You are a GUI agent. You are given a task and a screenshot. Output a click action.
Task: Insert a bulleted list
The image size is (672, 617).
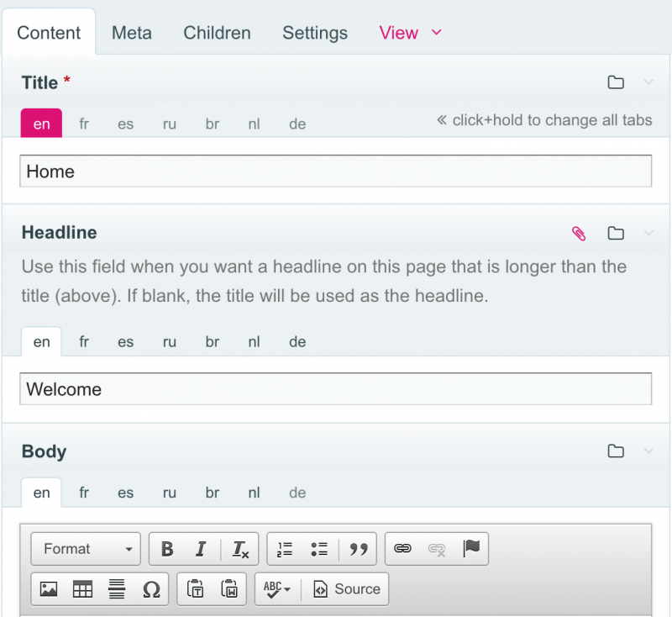point(319,549)
